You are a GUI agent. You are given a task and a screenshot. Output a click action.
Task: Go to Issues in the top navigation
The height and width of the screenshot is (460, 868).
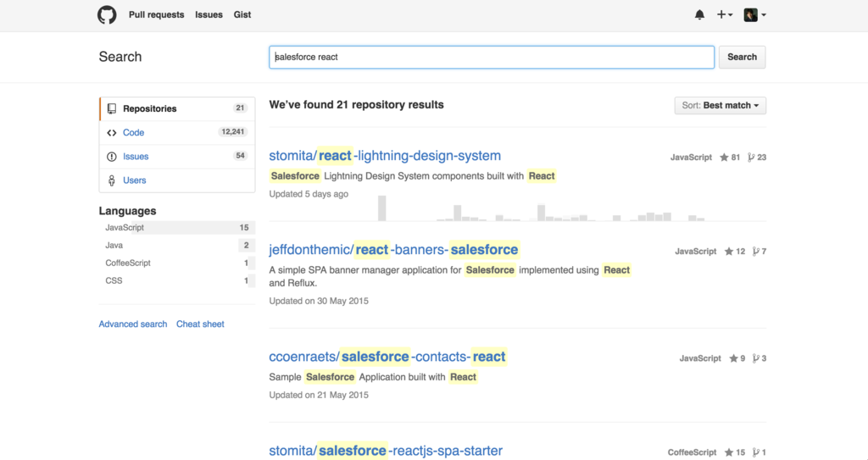[209, 15]
